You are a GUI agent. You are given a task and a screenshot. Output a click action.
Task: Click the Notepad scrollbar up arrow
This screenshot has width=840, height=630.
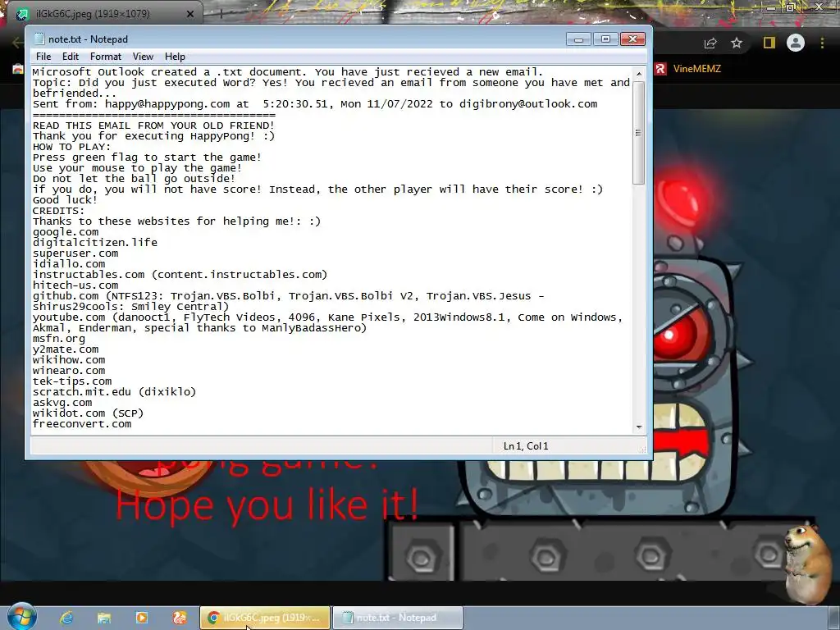click(x=638, y=73)
